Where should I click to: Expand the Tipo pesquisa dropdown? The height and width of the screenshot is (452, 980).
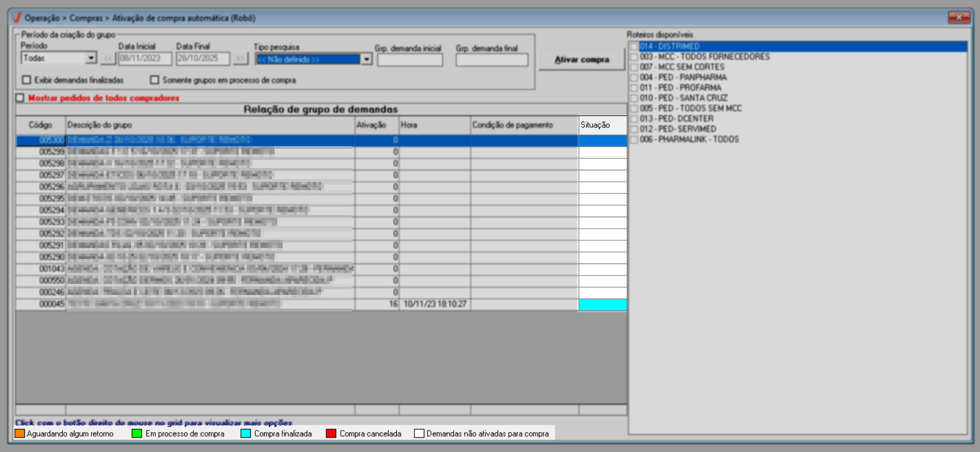[367, 59]
